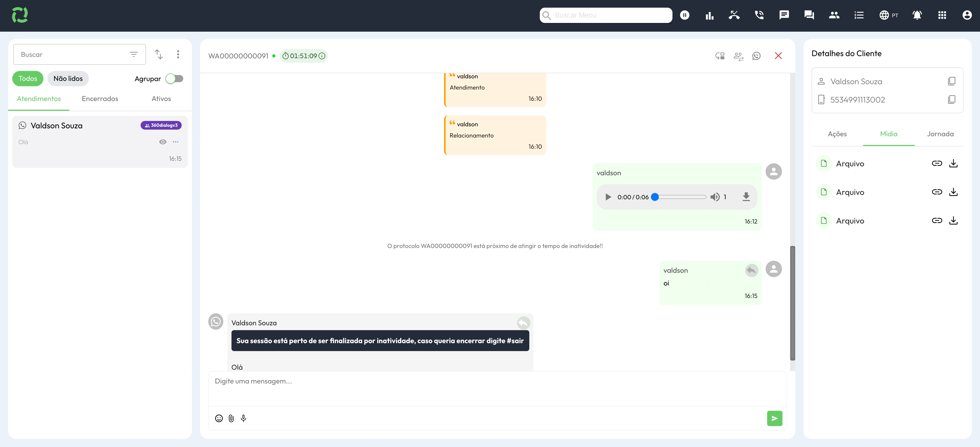Click protocol number WA00000000091 in header
The width and height of the screenshot is (980, 447).
pyautogui.click(x=238, y=56)
